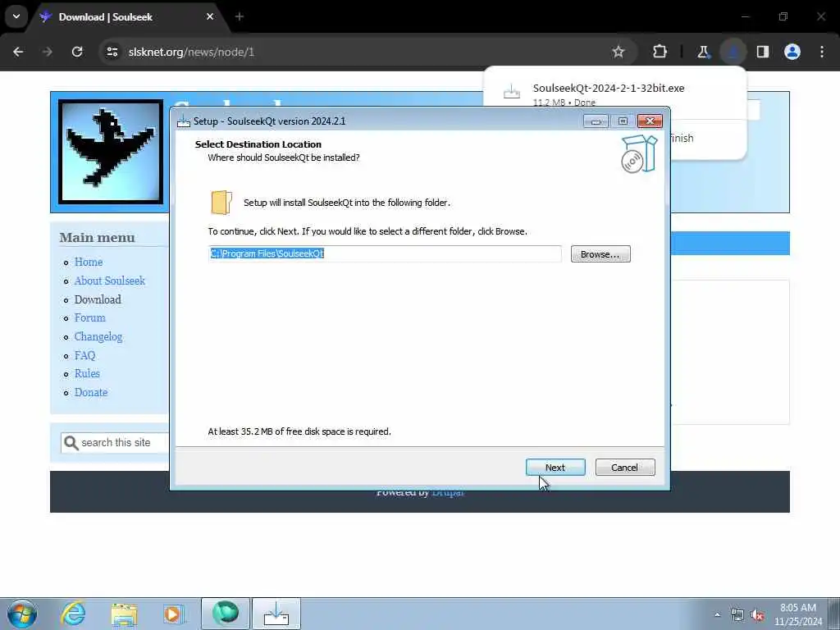Click Next in the SoulseekQt setup
The width and height of the screenshot is (840, 630).
tap(555, 467)
